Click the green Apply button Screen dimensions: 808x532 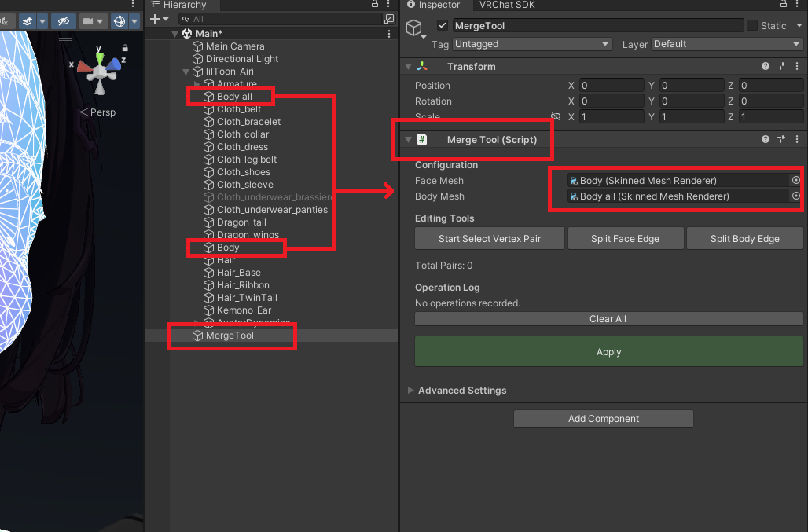[x=608, y=351]
